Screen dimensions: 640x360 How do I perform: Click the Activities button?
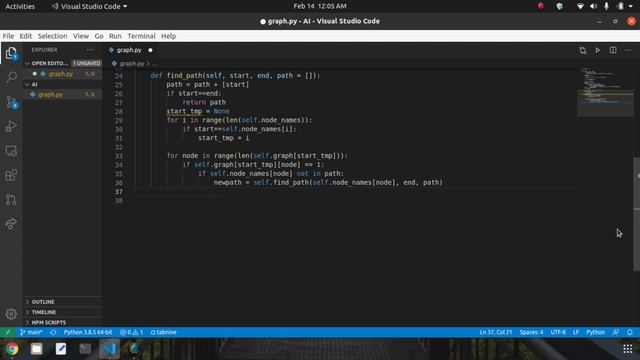point(20,6)
